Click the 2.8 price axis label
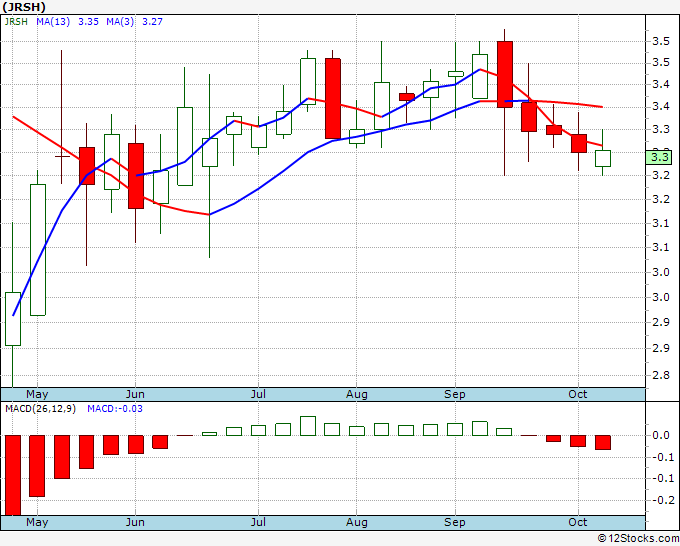The width and height of the screenshot is (680, 546). [661, 375]
